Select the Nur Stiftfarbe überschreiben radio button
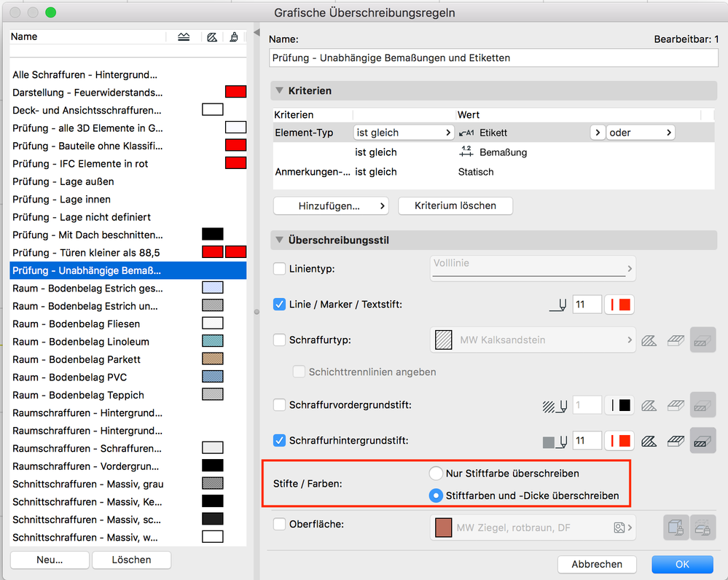The height and width of the screenshot is (580, 728). coord(436,472)
